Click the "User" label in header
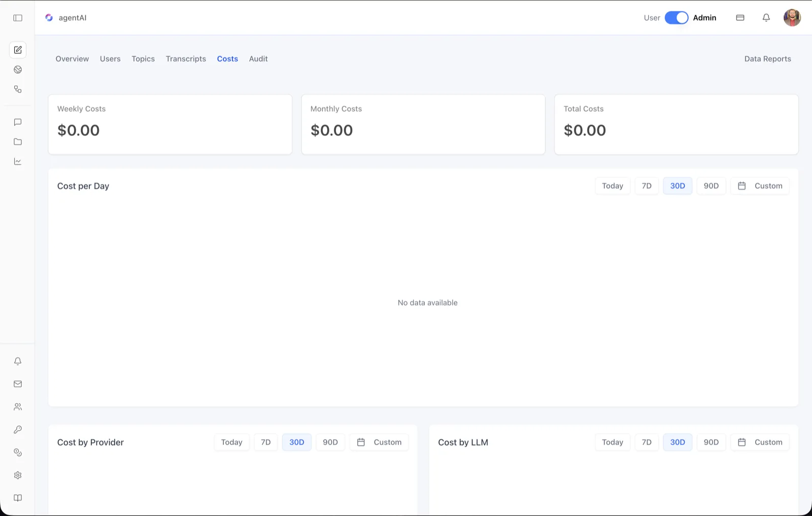812x516 pixels. tap(652, 18)
